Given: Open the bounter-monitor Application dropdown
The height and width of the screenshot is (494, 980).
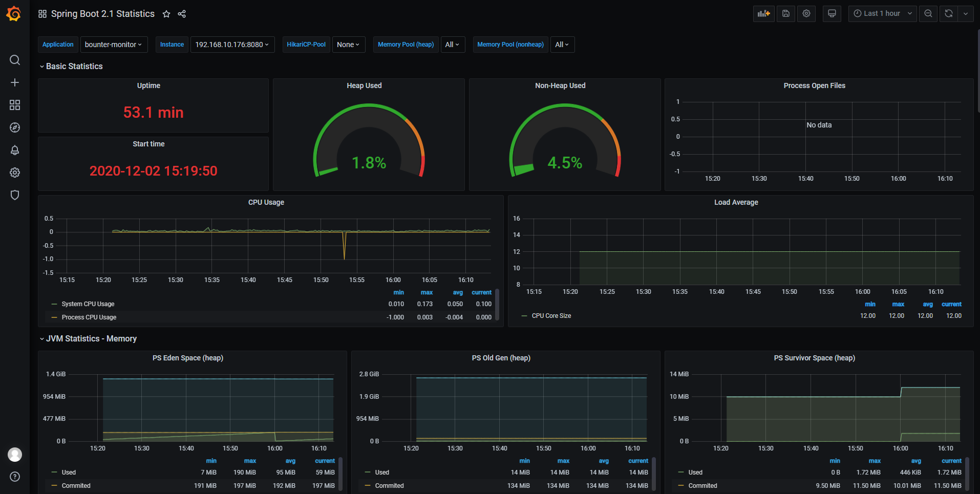Looking at the screenshot, I should click(114, 45).
